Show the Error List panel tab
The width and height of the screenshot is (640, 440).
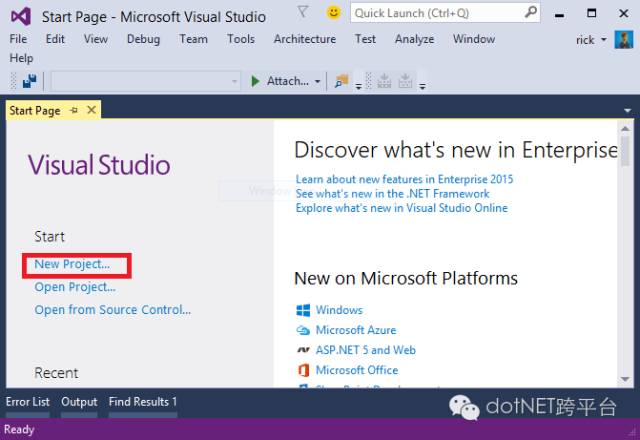(x=28, y=402)
